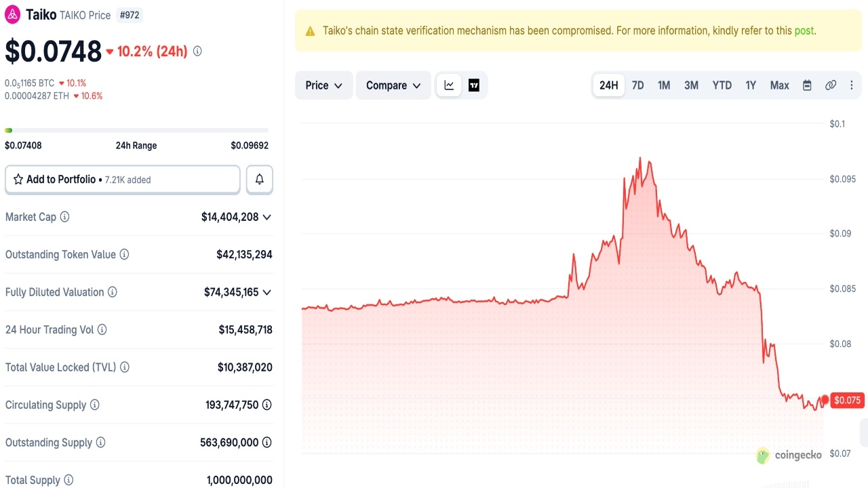868x488 pixels.
Task: Open Outstanding Supply label info icon
Action: 100,443
